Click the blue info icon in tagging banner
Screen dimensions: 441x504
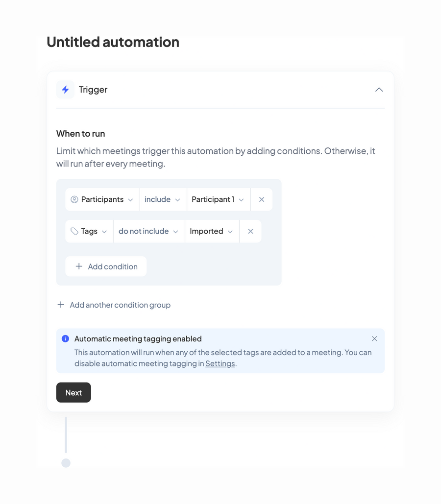click(65, 338)
